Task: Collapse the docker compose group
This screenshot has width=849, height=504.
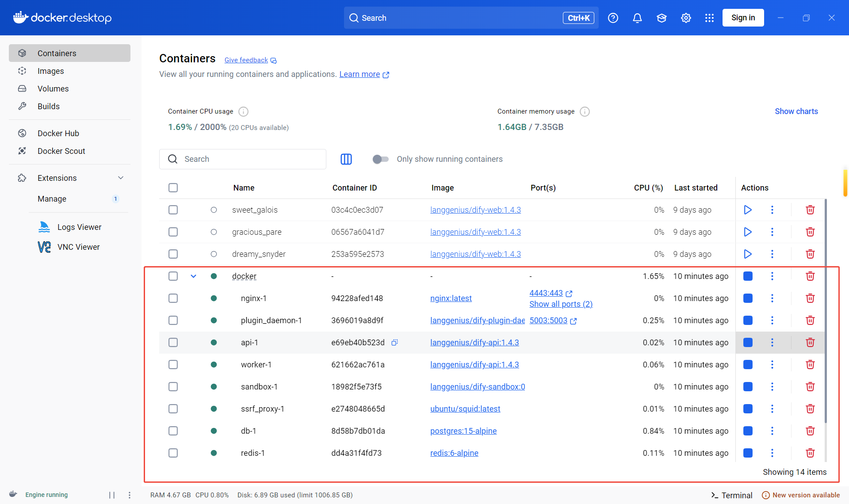Action: coord(193,276)
